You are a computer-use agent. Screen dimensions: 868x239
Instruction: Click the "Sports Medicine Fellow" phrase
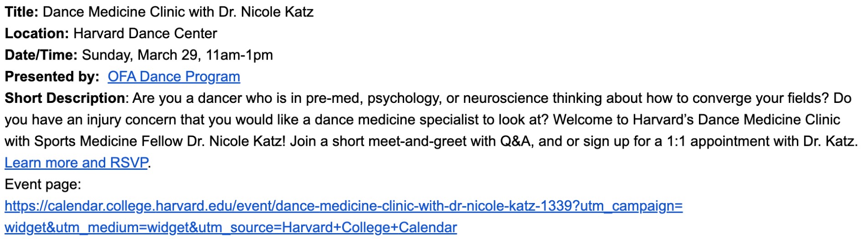(108, 141)
